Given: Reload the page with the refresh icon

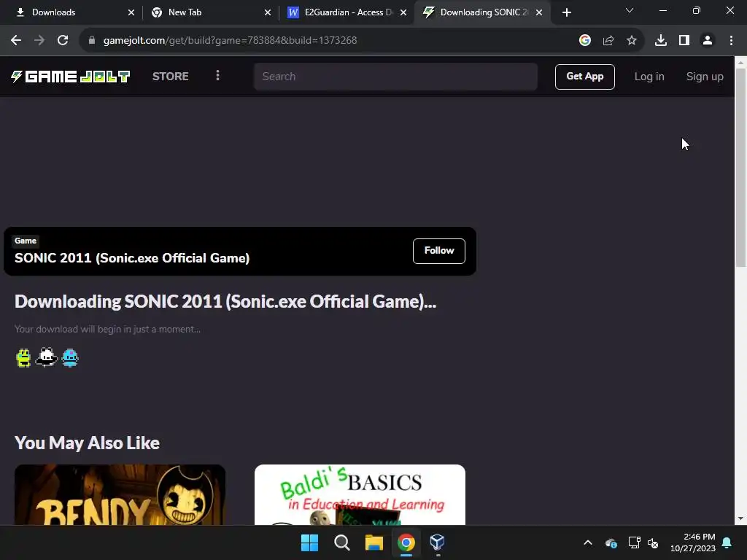Looking at the screenshot, I should point(63,40).
